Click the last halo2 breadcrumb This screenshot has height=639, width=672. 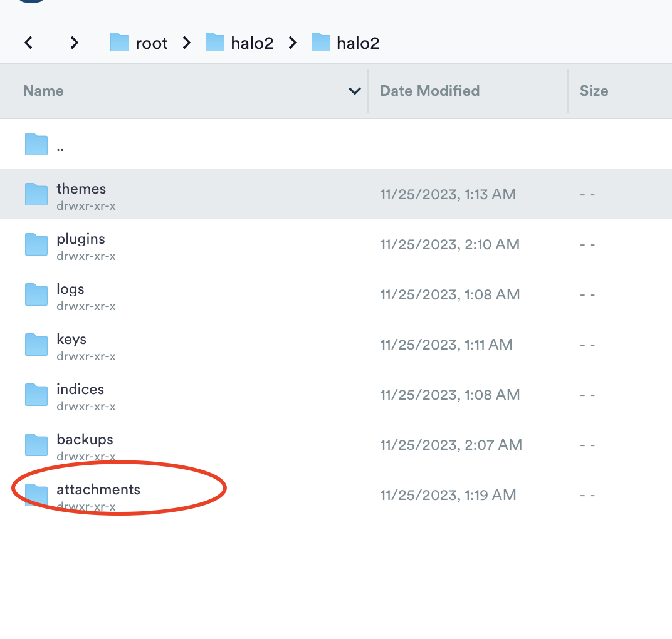(345, 43)
